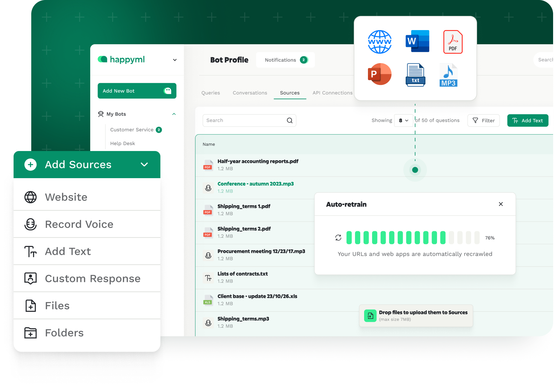
Task: Click the Folders icon in Add Sources menu
Action: 30,333
